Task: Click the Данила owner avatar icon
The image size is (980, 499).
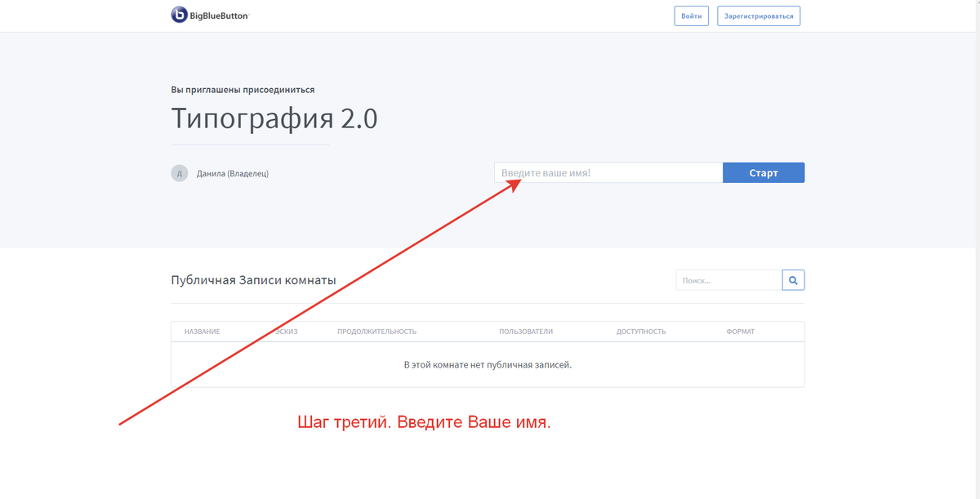Action: (x=179, y=173)
